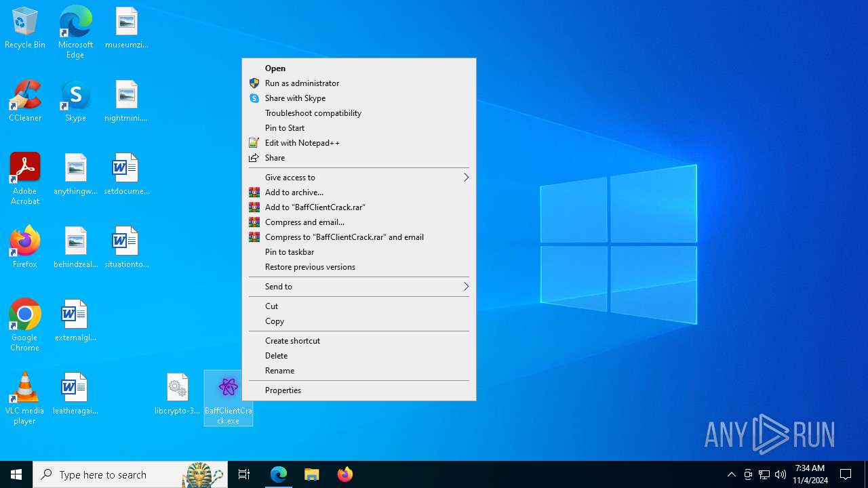Image resolution: width=868 pixels, height=488 pixels.
Task: Choose Cut in the context menu
Action: tap(359, 306)
